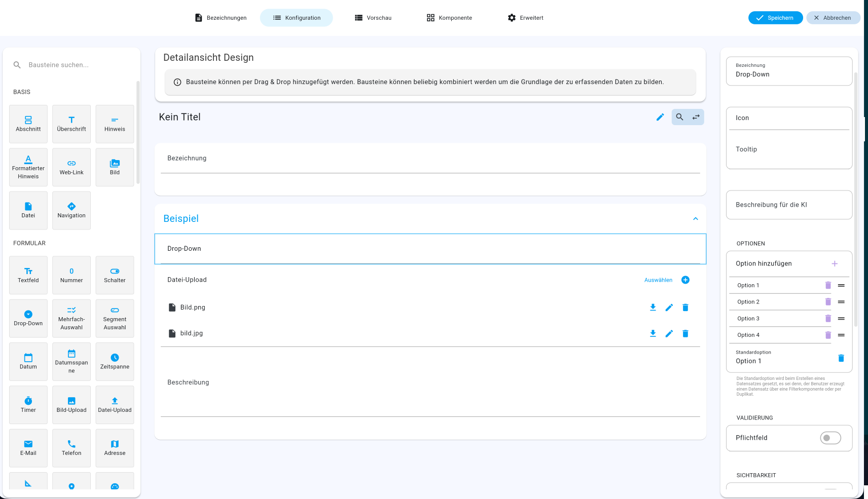The image size is (868, 499).
Task: Click the Abbrechen button
Action: point(833,18)
